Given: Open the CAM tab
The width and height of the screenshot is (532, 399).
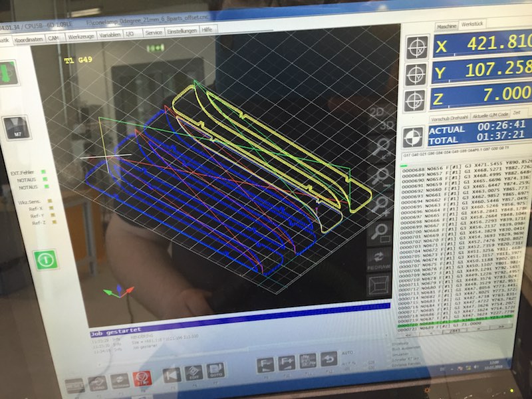Looking at the screenshot, I should pyautogui.click(x=54, y=38).
